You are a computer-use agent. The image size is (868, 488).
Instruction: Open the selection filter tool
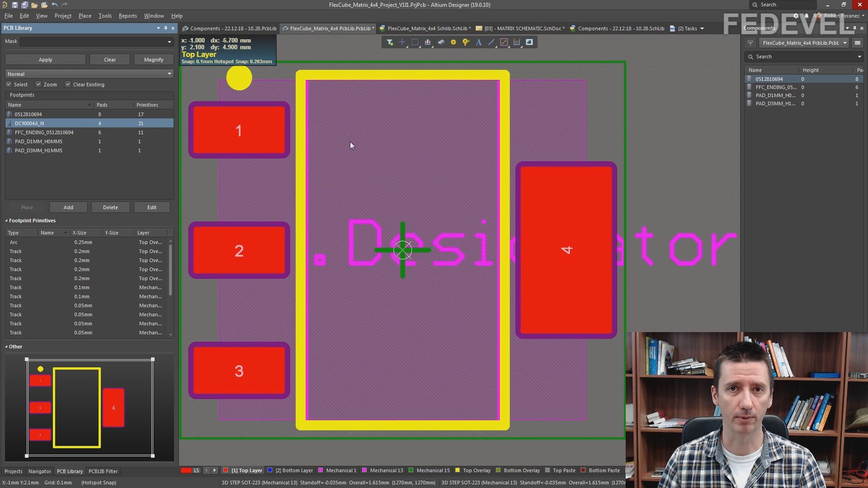[x=390, y=42]
